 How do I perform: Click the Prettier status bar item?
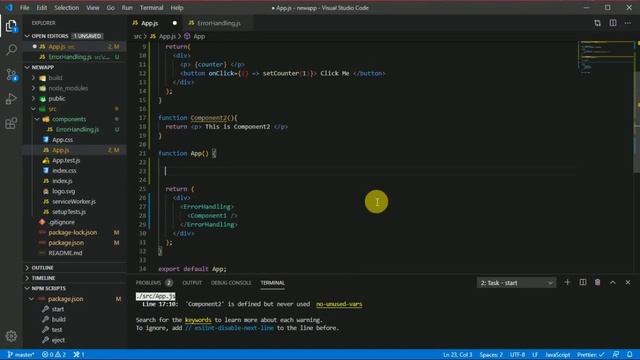coord(590,354)
